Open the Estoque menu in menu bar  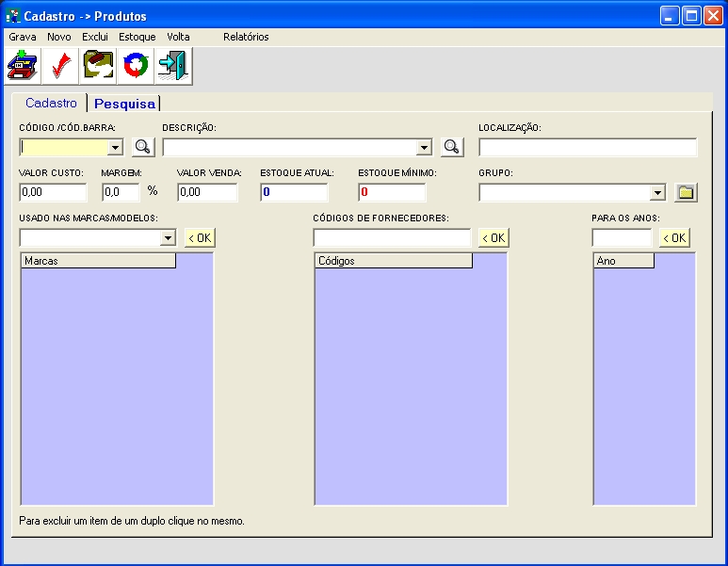[138, 37]
